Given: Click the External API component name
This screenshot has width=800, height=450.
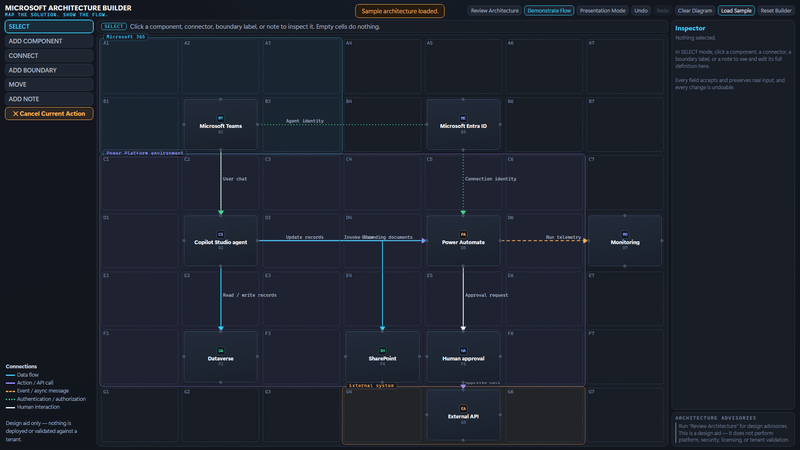Looking at the screenshot, I should 463,416.
